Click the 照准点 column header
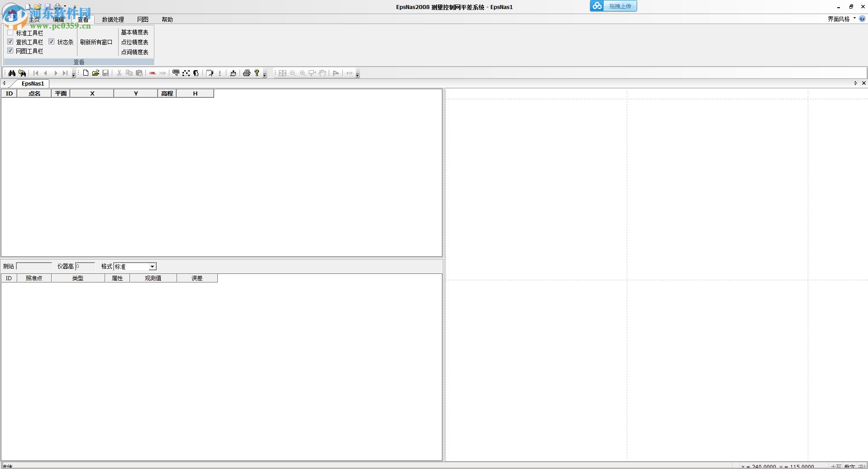This screenshot has width=868, height=469. coord(34,278)
